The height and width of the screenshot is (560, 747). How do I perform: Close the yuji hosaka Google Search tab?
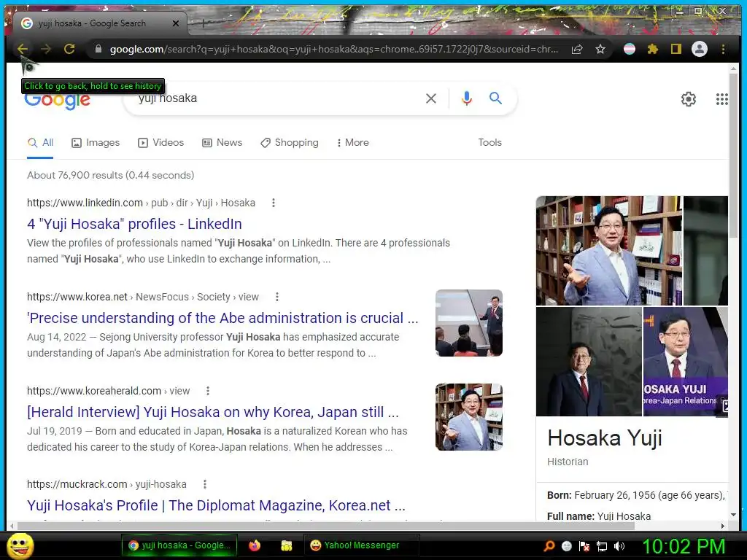176,23
